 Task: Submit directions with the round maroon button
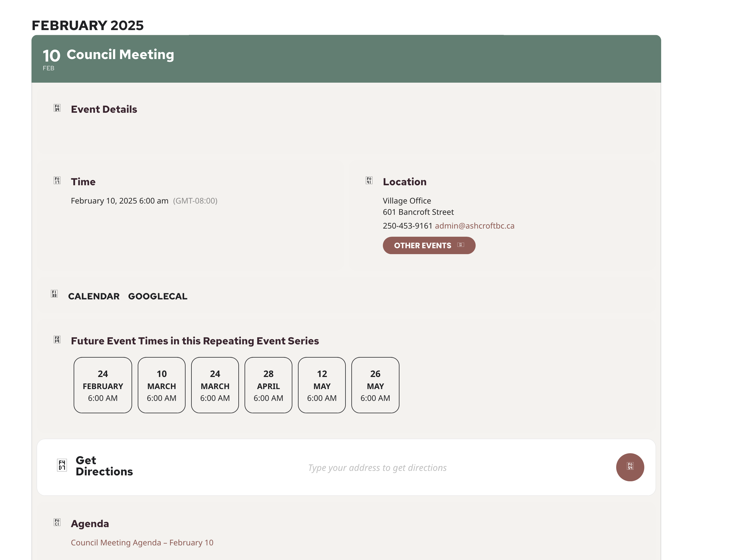point(630,467)
